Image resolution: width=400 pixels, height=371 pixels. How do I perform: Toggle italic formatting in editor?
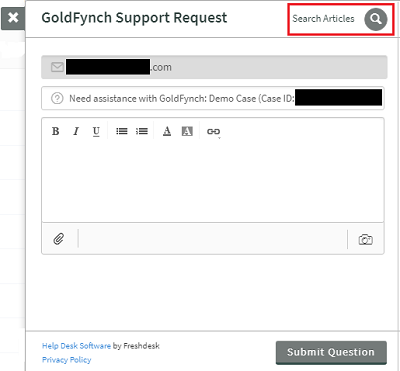76,131
